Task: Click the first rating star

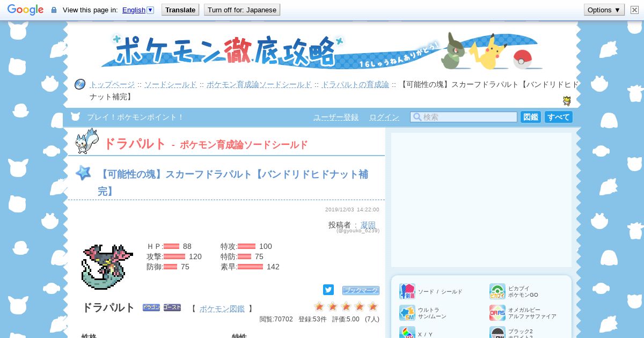Action: click(319, 306)
